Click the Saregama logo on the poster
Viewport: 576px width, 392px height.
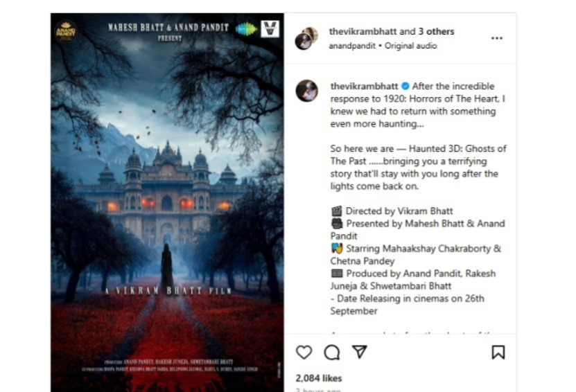(x=246, y=29)
